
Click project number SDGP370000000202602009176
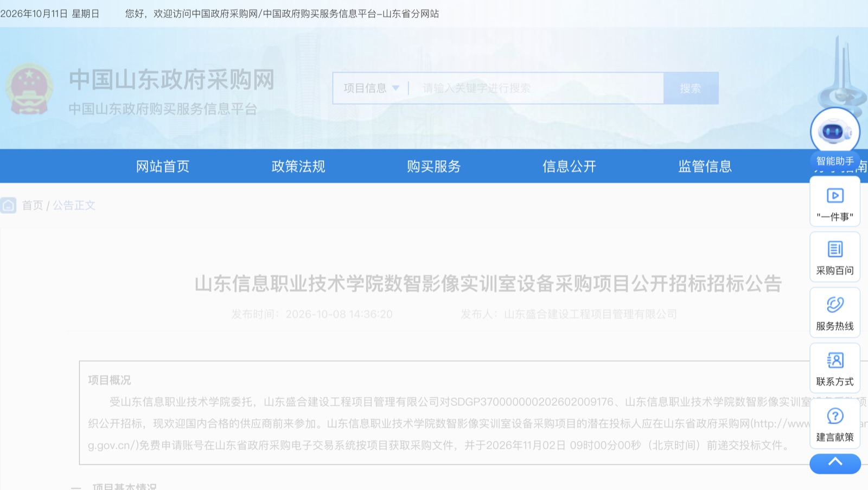[532, 402]
